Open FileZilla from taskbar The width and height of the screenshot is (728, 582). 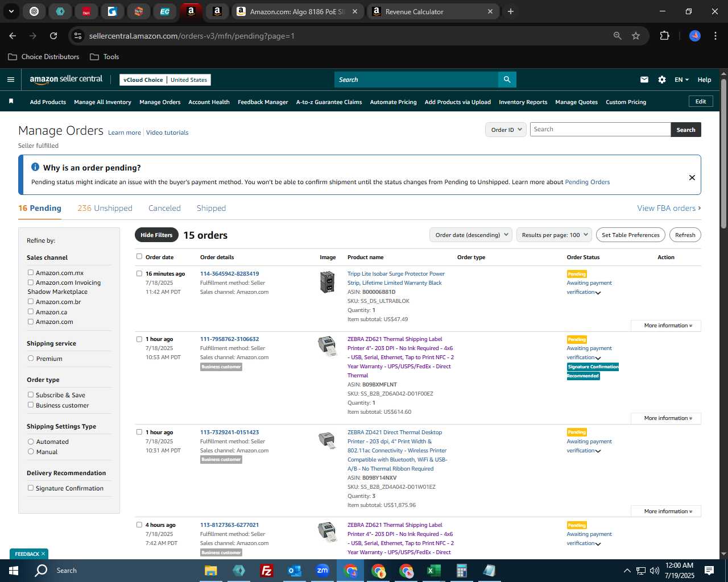[266, 571]
